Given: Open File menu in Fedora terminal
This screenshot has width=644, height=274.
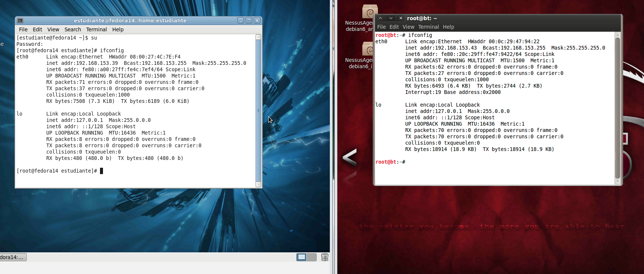Looking at the screenshot, I should (23, 29).
